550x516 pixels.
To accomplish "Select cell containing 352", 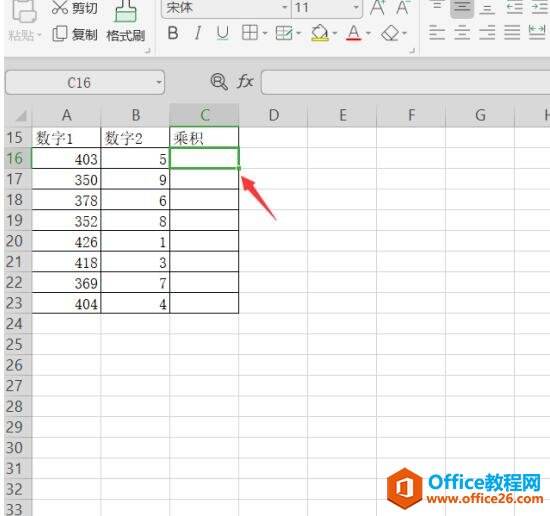I will pos(66,221).
